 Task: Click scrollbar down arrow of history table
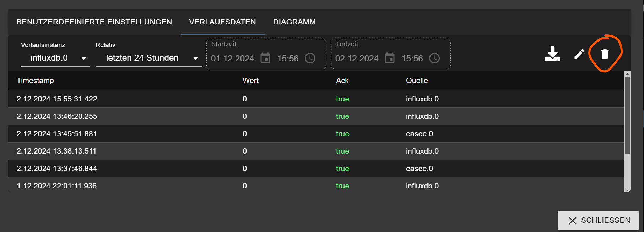[627, 190]
